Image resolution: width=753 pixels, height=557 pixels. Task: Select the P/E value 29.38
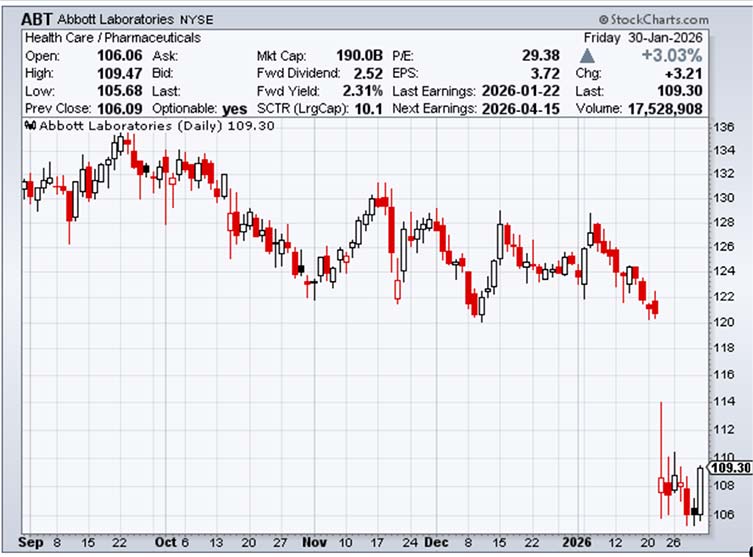pos(541,56)
